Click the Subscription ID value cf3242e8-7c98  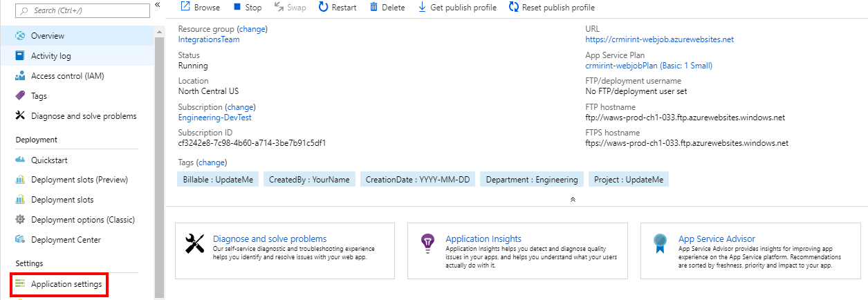[x=252, y=144]
